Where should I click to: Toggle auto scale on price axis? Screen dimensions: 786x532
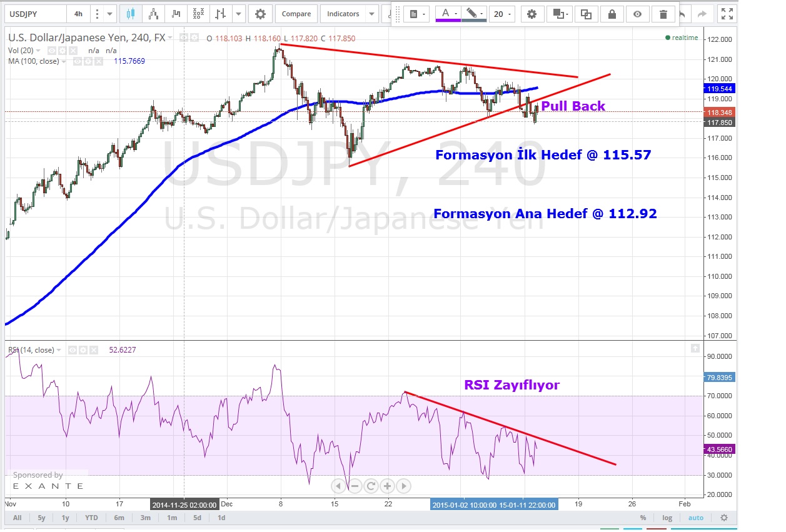point(696,518)
